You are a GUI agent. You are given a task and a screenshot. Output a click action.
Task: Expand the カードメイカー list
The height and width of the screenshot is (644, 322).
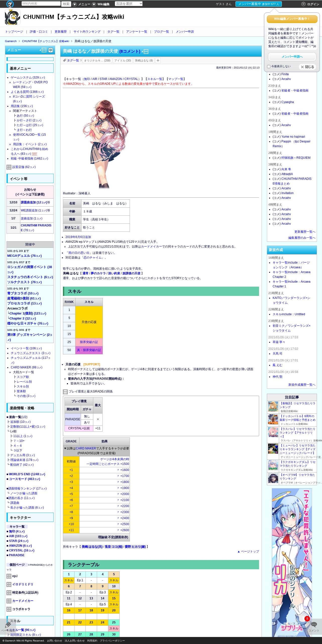[9, 601]
